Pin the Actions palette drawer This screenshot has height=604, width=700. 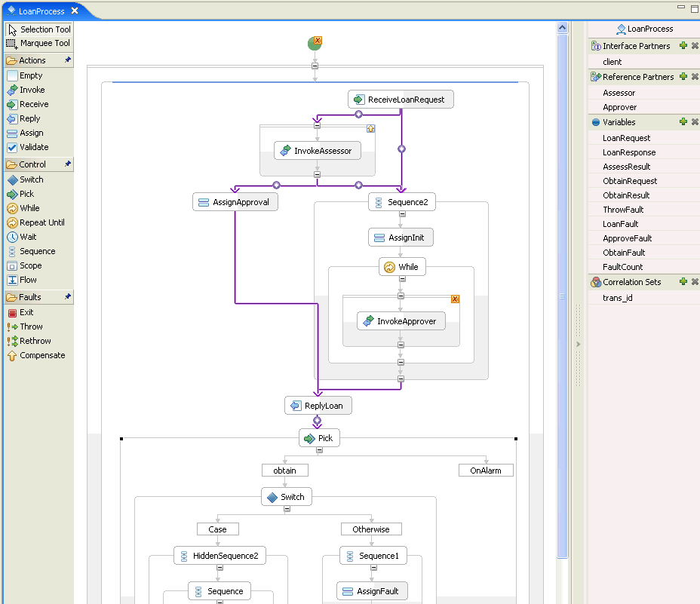(x=68, y=60)
